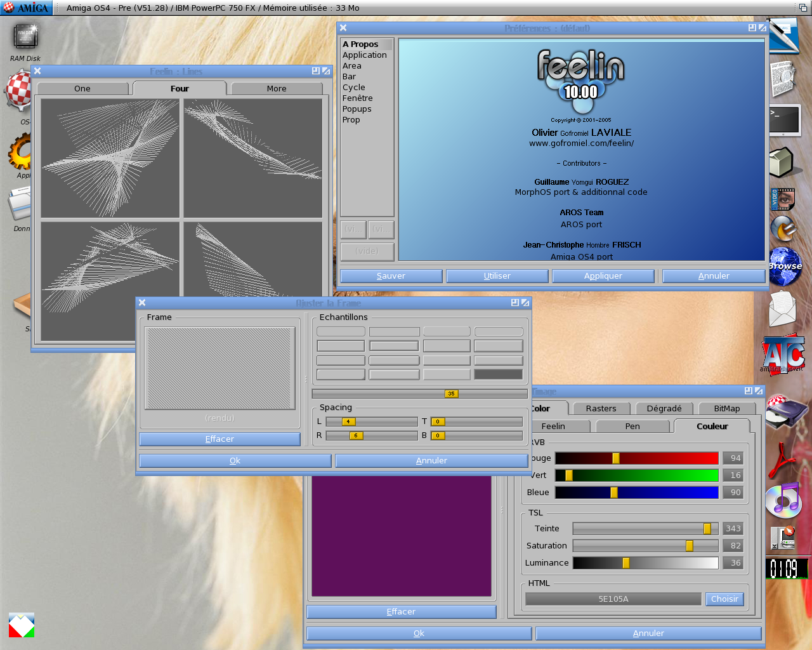Switch to the Rasters tab
Viewport: 812px width, 650px height.
point(601,409)
